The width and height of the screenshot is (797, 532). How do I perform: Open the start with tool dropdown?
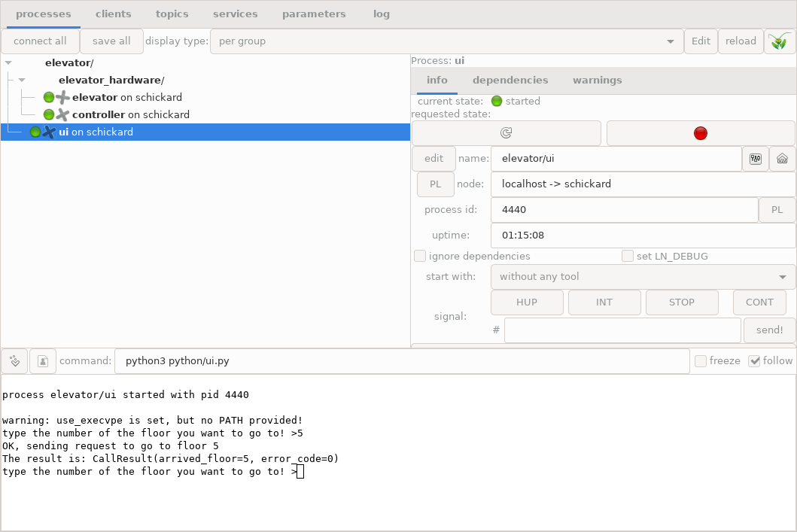coord(643,277)
